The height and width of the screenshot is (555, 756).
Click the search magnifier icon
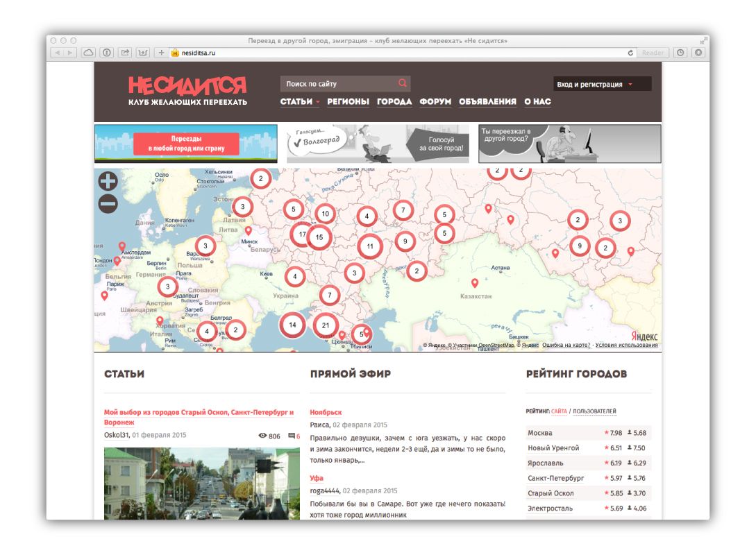(x=402, y=83)
